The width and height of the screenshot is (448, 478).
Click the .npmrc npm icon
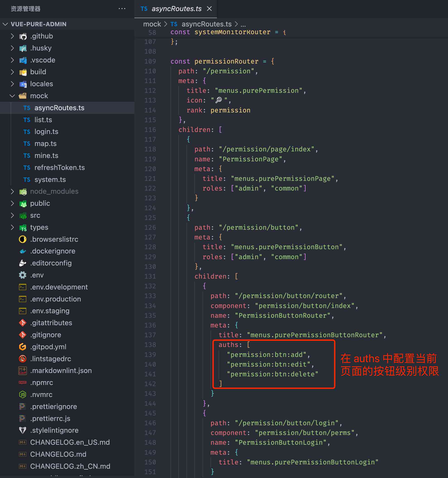coord(23,382)
